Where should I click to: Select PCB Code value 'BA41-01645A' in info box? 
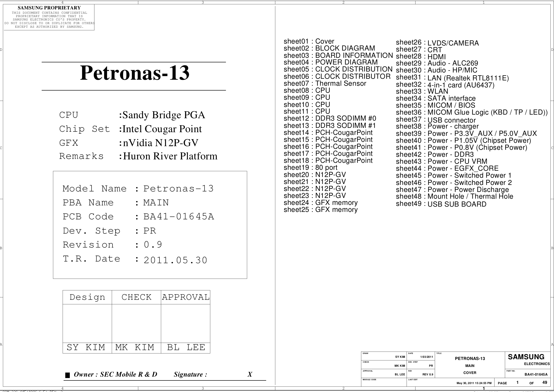coord(179,216)
